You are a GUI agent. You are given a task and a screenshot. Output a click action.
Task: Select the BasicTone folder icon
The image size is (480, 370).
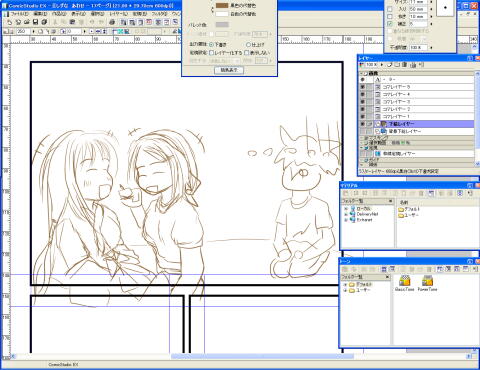(x=404, y=281)
